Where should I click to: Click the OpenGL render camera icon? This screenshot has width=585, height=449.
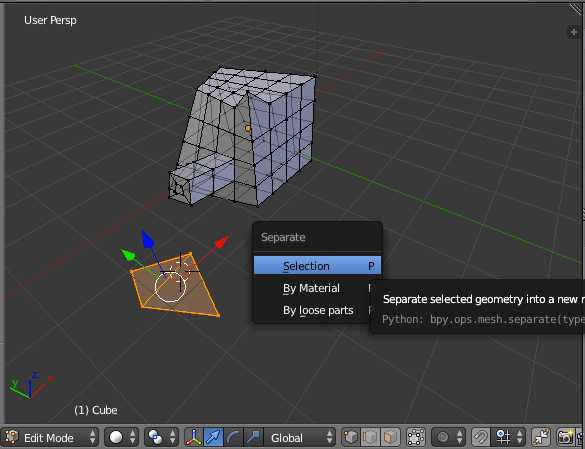(565, 437)
